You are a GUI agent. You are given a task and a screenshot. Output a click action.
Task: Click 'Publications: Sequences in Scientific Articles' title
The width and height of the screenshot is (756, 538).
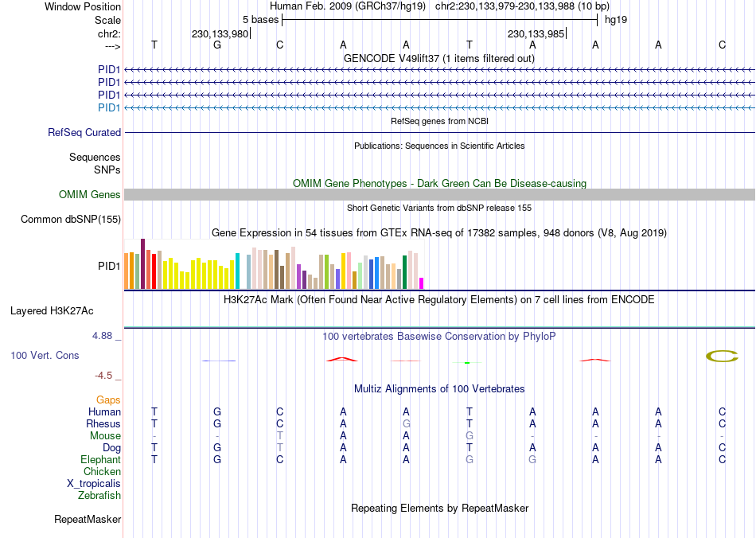click(x=439, y=146)
